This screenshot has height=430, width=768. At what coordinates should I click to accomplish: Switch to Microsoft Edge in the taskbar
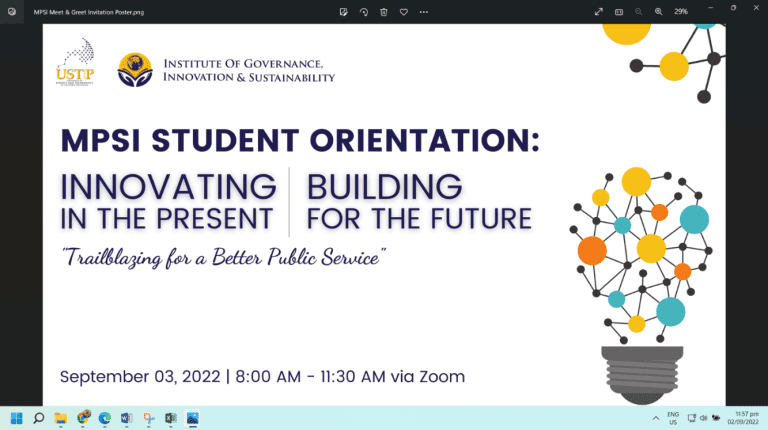coord(104,417)
